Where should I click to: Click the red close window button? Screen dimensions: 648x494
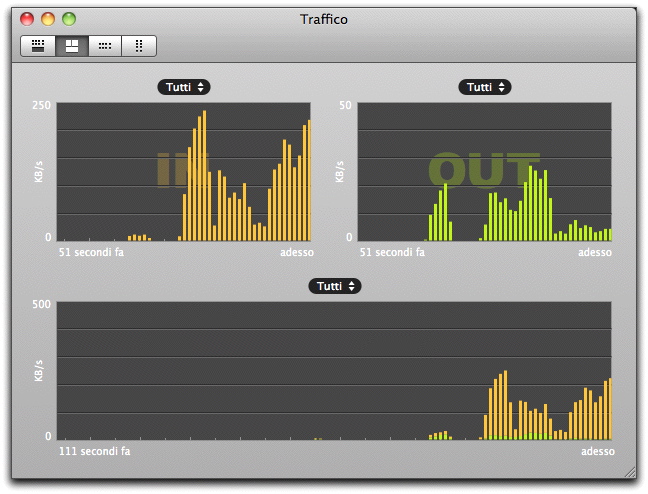[27, 19]
